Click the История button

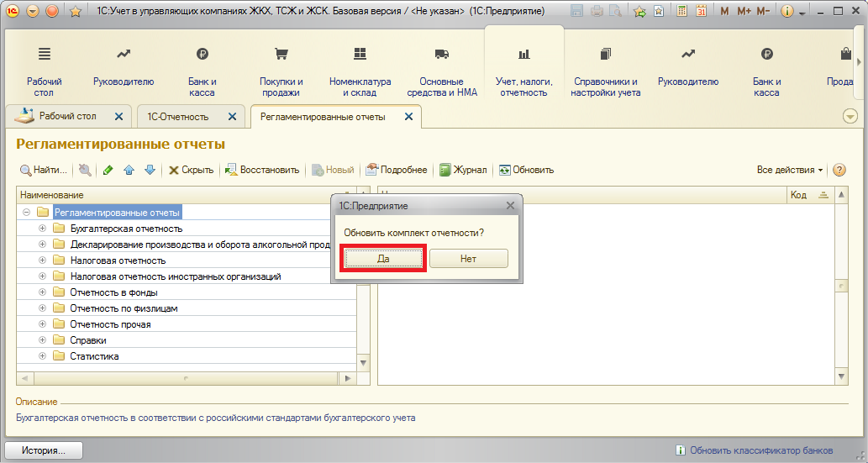pos(44,450)
